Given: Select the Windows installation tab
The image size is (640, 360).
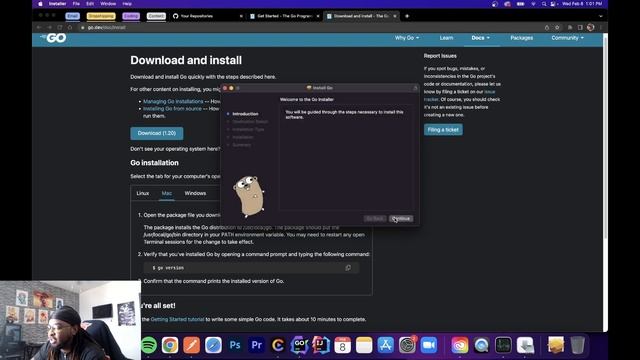Looking at the screenshot, I should 195,193.
